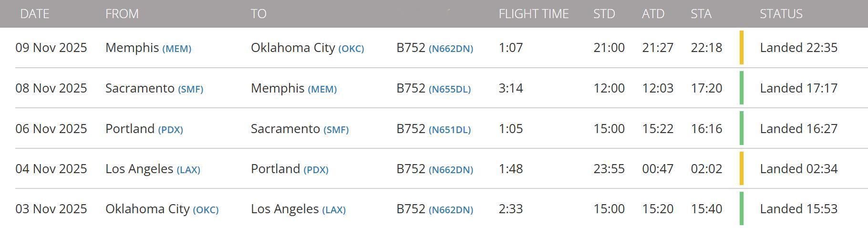The width and height of the screenshot is (868, 228).
Task: Click the N662DN link in the 04 Nov row
Action: pos(451,170)
